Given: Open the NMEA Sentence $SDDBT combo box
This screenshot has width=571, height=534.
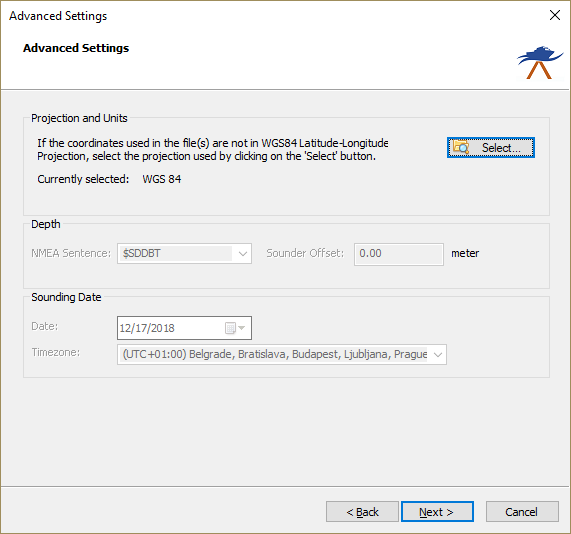Looking at the screenshot, I should (184, 254).
